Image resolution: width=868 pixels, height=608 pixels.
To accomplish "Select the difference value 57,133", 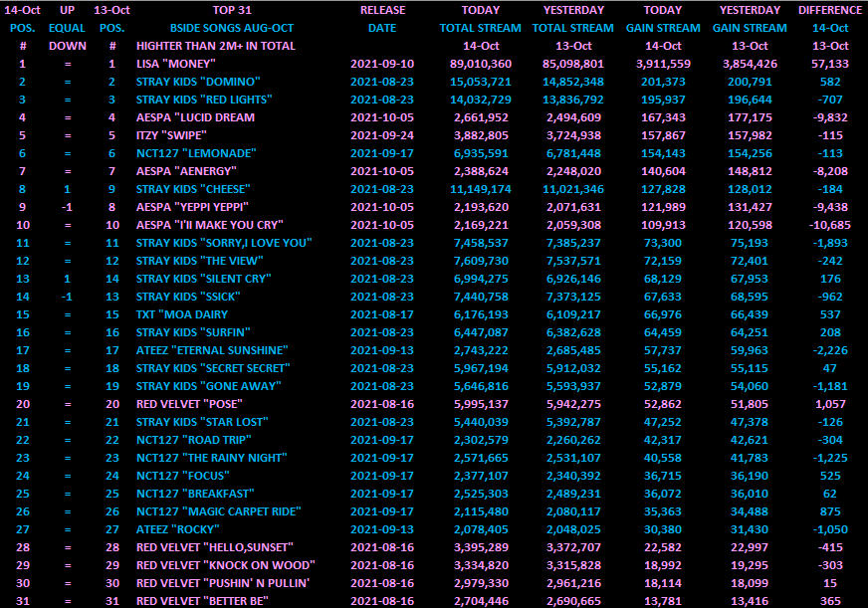I will pyautogui.click(x=830, y=64).
